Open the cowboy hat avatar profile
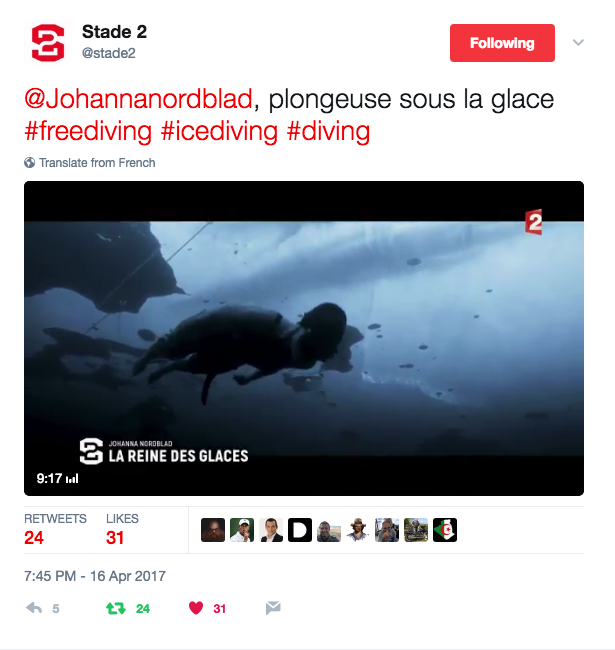This screenshot has height=650, width=615. 358,530
